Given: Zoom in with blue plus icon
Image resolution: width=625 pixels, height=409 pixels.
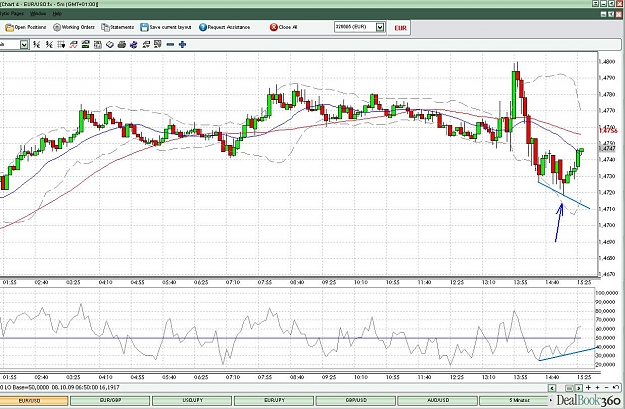Looking at the screenshot, I should (183, 44).
